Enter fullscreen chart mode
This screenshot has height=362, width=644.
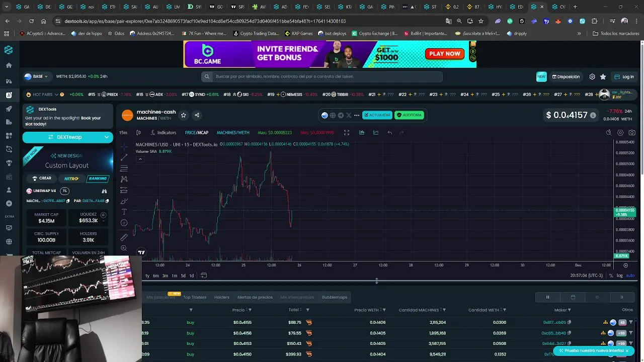pos(347,133)
